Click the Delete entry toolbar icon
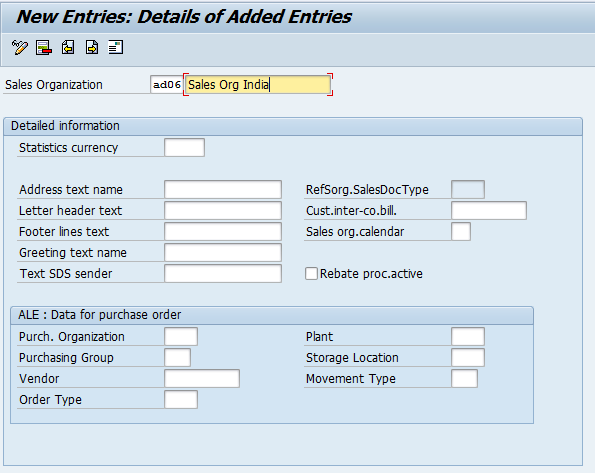 tap(44, 47)
